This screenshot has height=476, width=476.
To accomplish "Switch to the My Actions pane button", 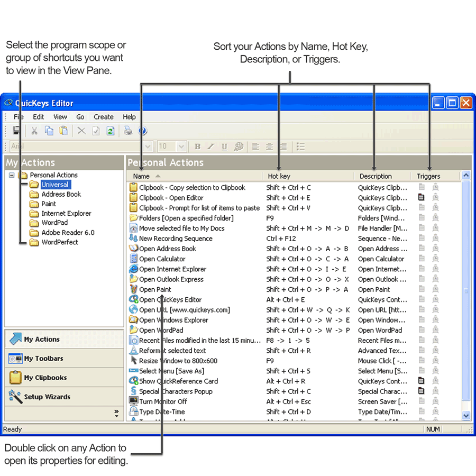I will pos(65,339).
